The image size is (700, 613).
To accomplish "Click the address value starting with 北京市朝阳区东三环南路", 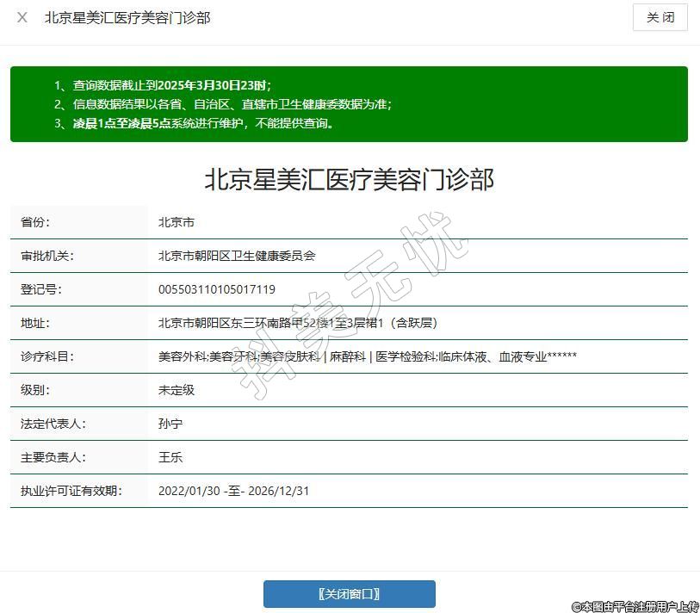I will point(298,323).
